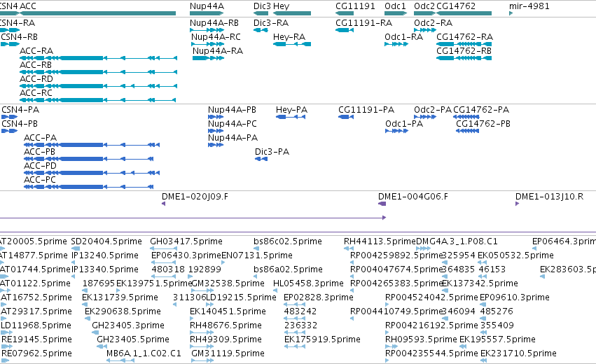Select the GH03417.5prime EST label
Viewport: 596px width, 364px height.
pos(186,241)
